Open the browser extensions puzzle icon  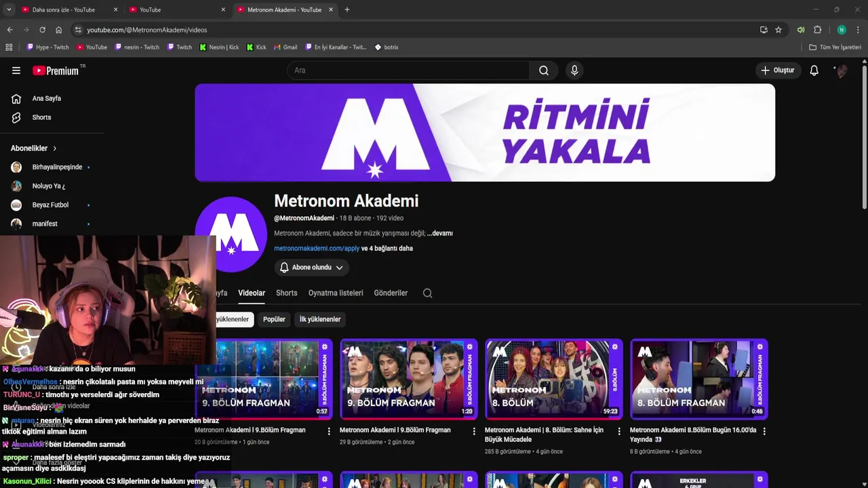[817, 30]
